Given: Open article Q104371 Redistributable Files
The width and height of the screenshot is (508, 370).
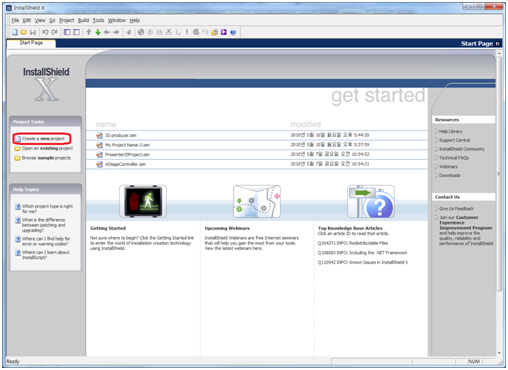Looking at the screenshot, I should click(353, 243).
